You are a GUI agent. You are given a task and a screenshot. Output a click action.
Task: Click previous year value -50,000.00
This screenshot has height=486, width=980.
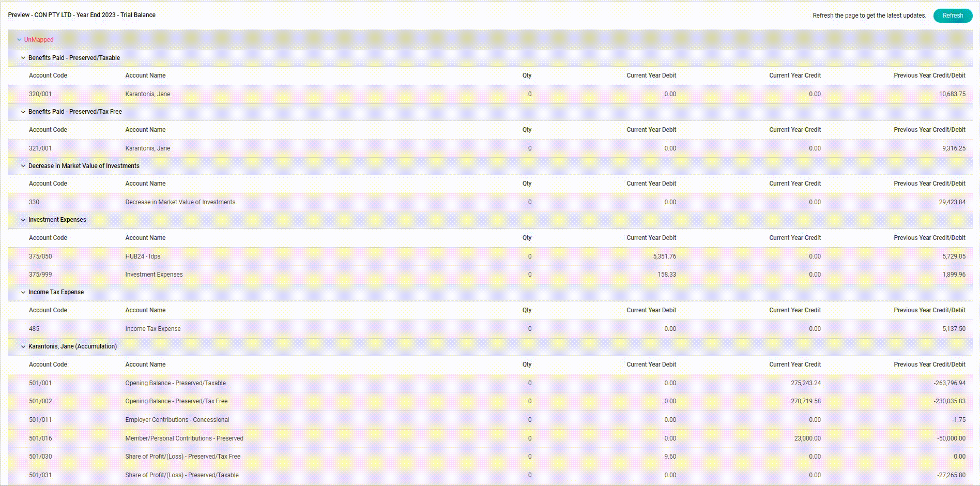click(951, 438)
